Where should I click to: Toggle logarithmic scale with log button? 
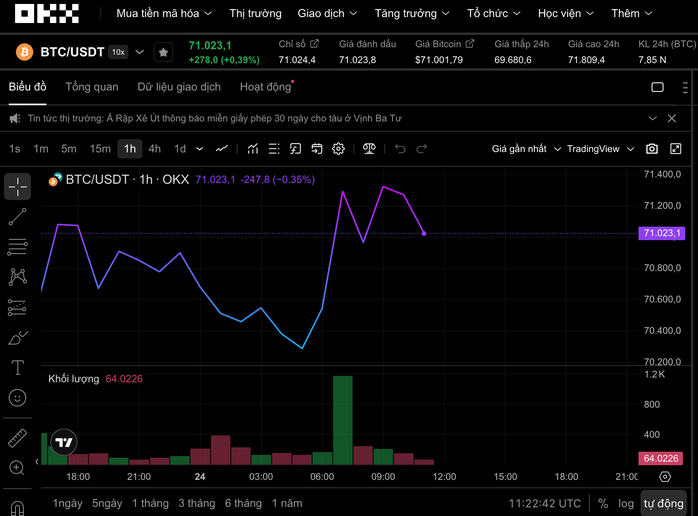click(626, 504)
